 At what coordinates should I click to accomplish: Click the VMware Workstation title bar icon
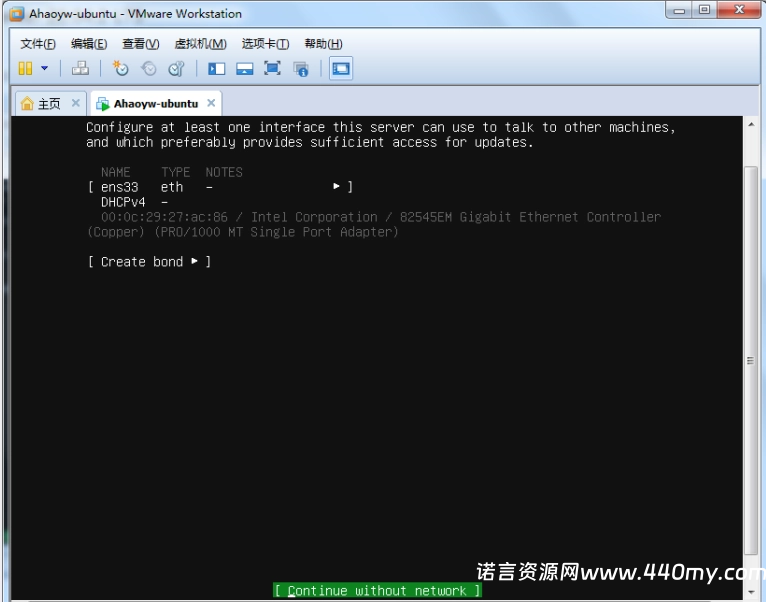tap(17, 14)
